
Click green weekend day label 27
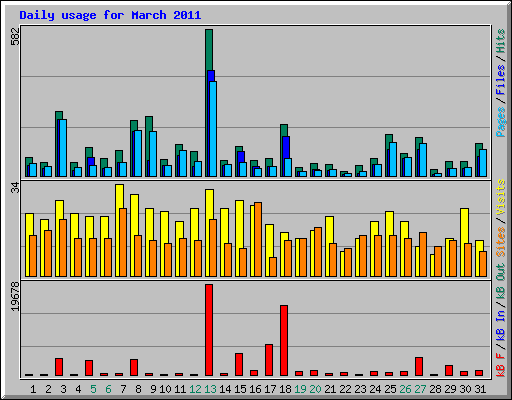(x=420, y=389)
